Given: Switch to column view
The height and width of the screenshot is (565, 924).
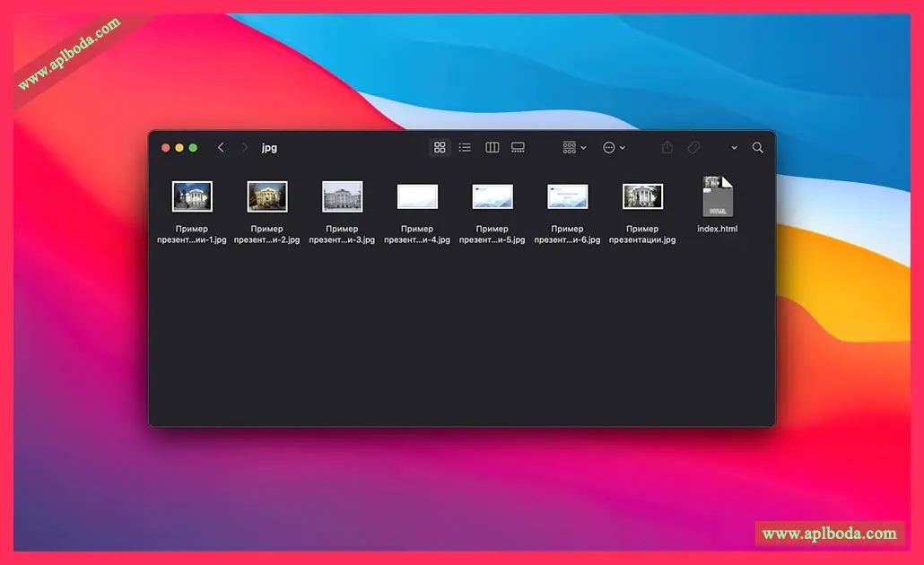Looking at the screenshot, I should point(492,148).
